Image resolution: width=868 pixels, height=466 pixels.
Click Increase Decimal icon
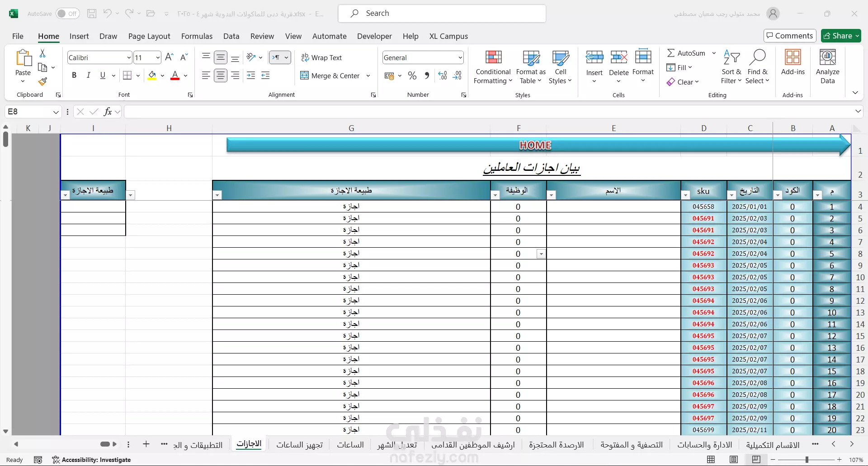(x=443, y=75)
